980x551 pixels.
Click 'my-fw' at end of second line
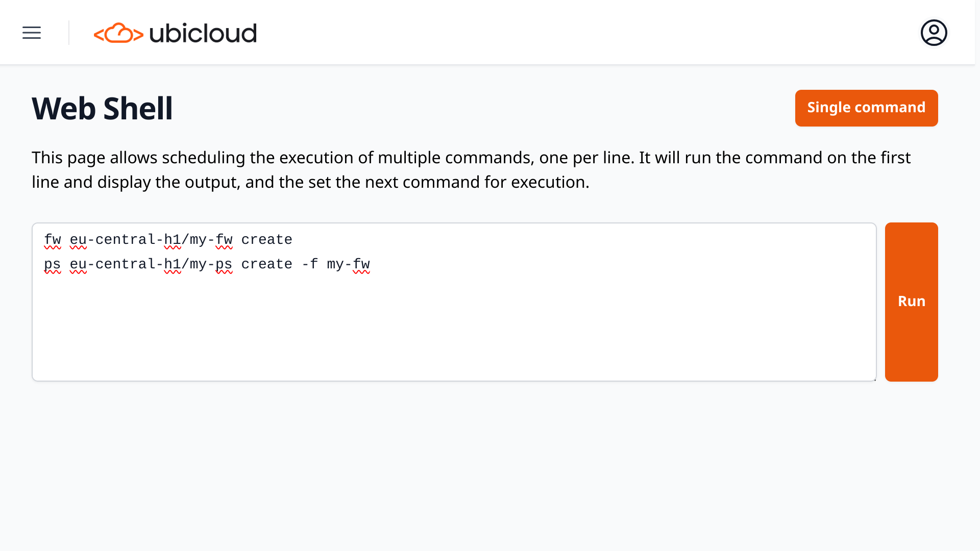click(x=348, y=264)
